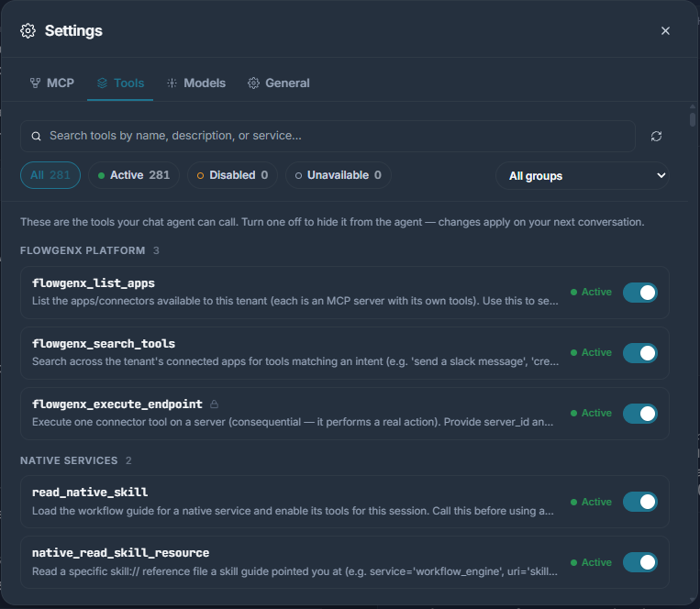Click the native_read_skill_resource description text
This screenshot has height=609, width=700.
(x=294, y=571)
